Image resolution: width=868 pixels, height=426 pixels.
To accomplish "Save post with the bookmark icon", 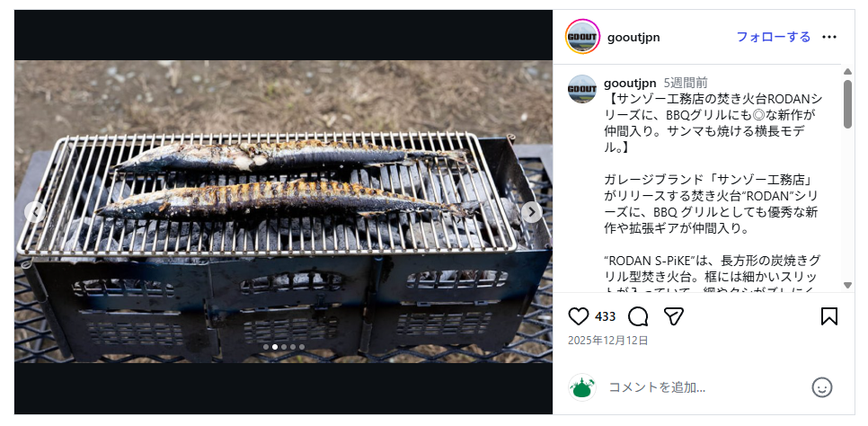I will [829, 316].
